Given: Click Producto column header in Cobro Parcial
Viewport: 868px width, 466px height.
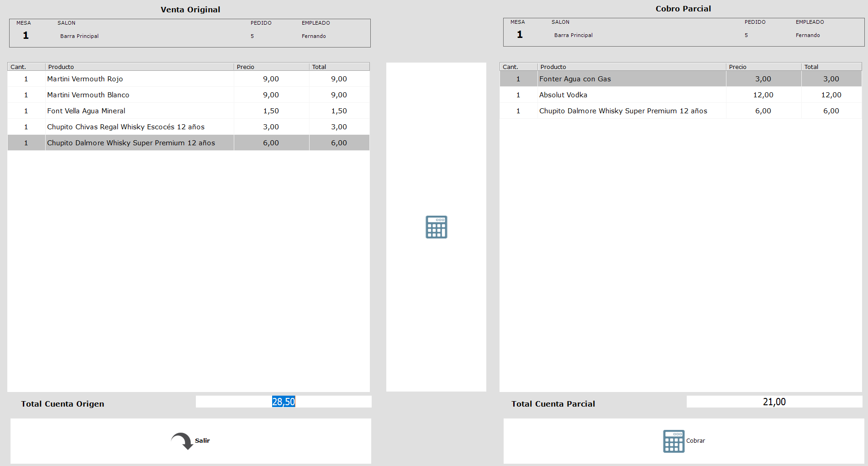Looking at the screenshot, I should [x=631, y=67].
